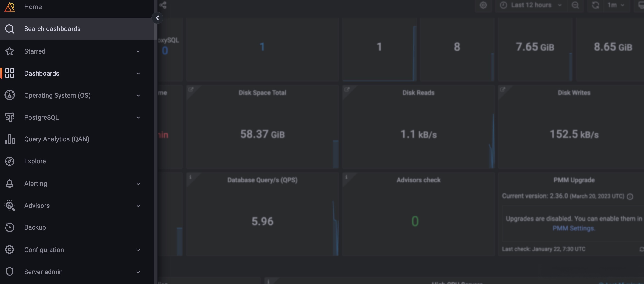This screenshot has width=644, height=284.
Task: Open the Backup history icon
Action: coord(9,227)
